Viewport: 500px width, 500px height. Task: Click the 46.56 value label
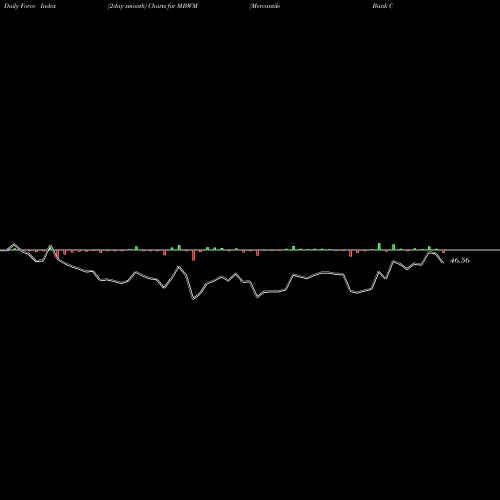point(460,260)
